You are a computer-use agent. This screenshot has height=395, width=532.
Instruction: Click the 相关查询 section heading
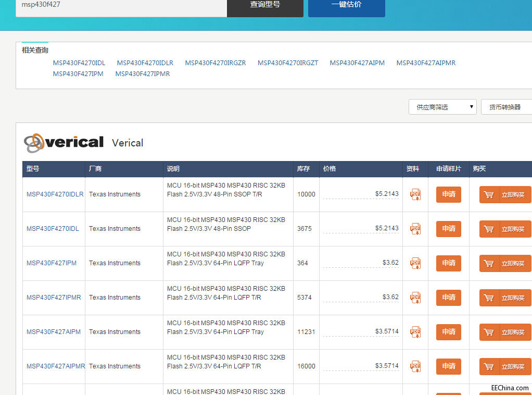click(x=35, y=50)
